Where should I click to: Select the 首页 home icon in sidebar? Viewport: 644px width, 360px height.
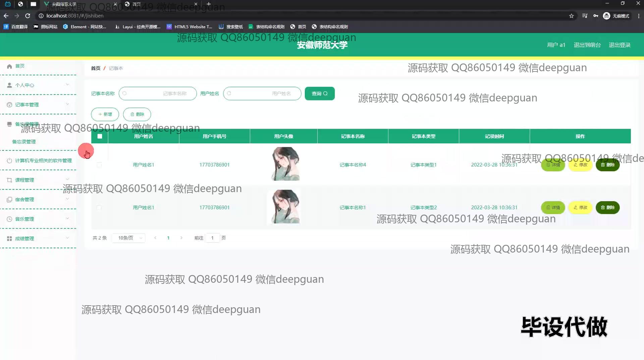point(10,66)
